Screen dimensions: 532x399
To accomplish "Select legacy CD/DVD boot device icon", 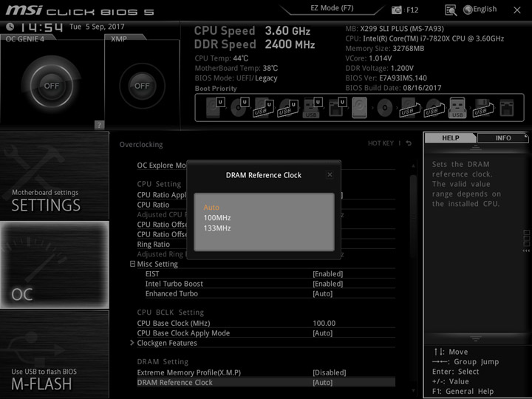I will (385, 108).
